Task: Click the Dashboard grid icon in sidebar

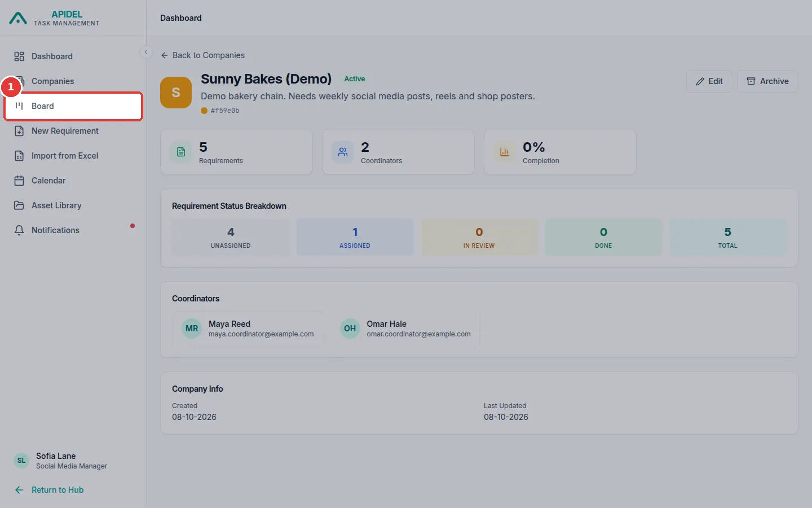Action: [19, 56]
